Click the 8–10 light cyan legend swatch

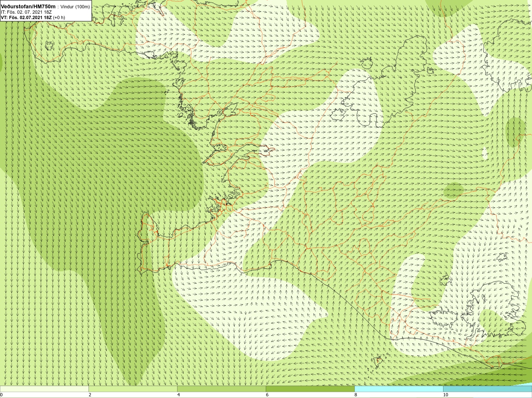click(399, 389)
